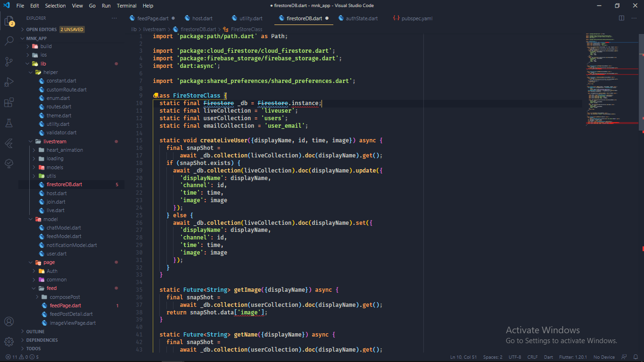Open the Source Control view
Screen dimensions: 644x362
click(9, 61)
